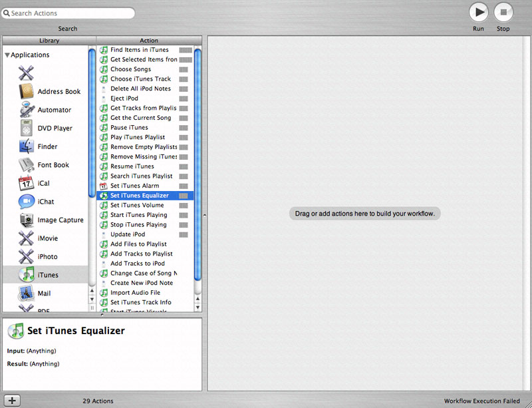Click Action list scroll down arrow
Screen dimensions: 532x408
coord(198,307)
